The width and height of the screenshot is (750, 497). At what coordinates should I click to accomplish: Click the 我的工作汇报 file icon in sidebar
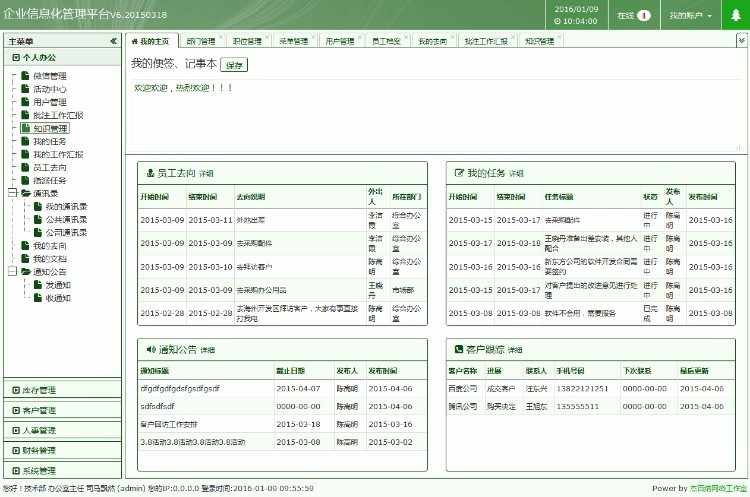[25, 154]
